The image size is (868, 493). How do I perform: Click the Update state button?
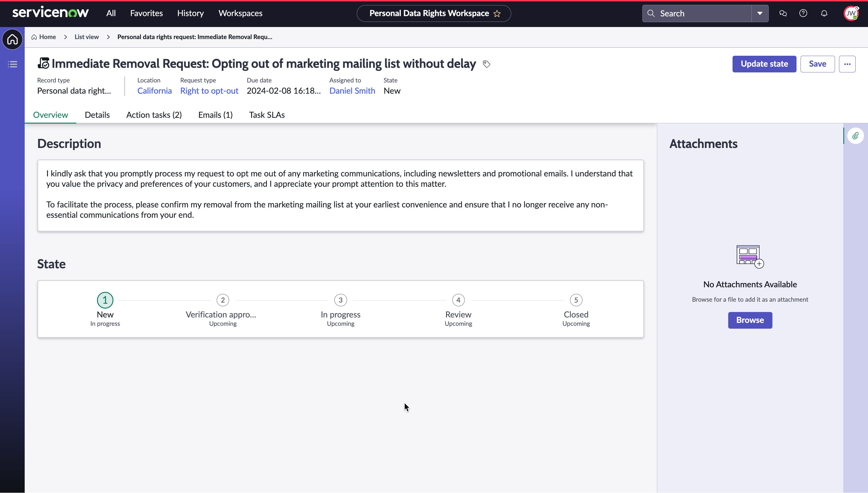[x=764, y=64]
